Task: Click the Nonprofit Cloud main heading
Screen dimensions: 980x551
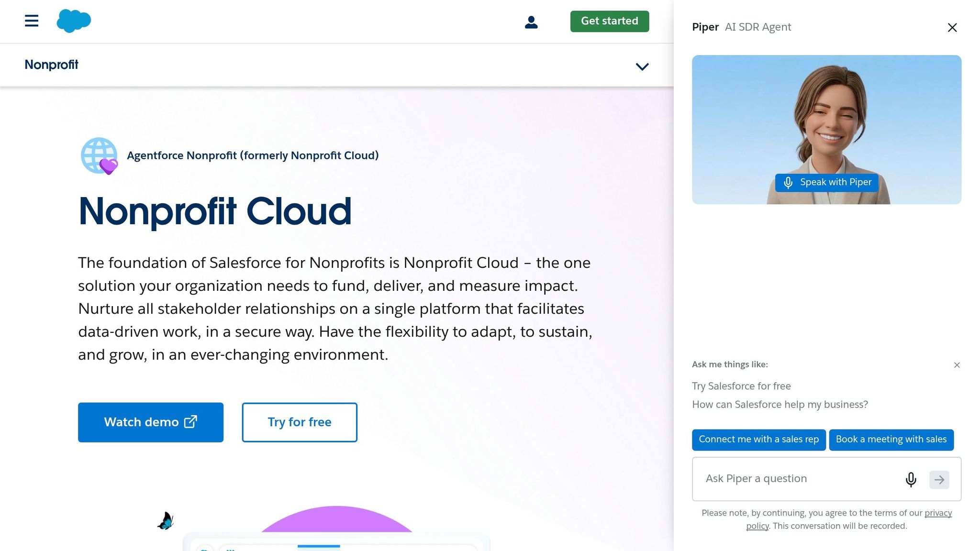Action: 215,211
